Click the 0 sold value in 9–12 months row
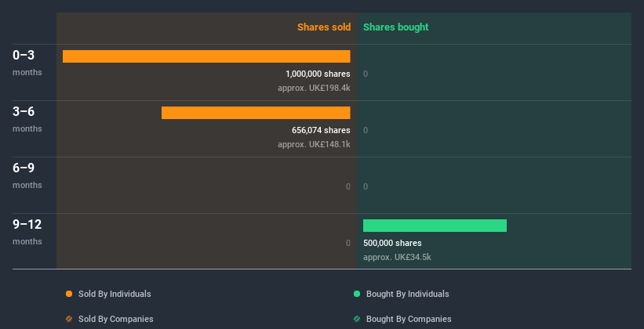The height and width of the screenshot is (329, 644). [x=348, y=243]
